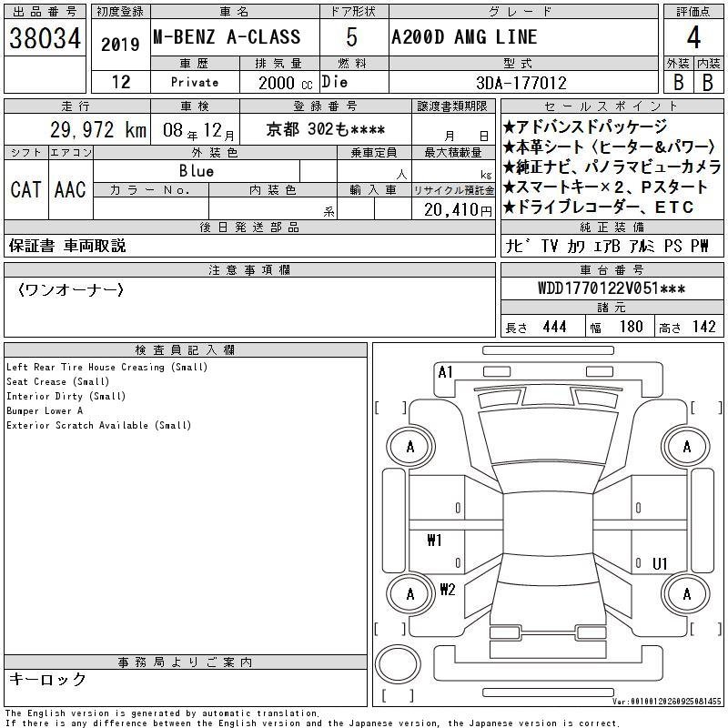This screenshot has height=728, width=728.
Task: Click the CAT shift value
Action: tap(26, 189)
